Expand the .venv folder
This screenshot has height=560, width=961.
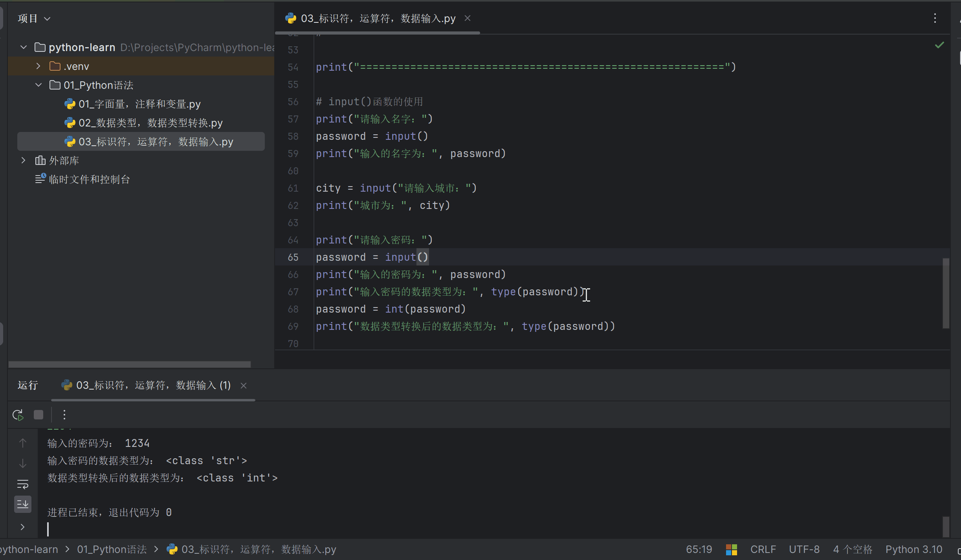pyautogui.click(x=38, y=66)
